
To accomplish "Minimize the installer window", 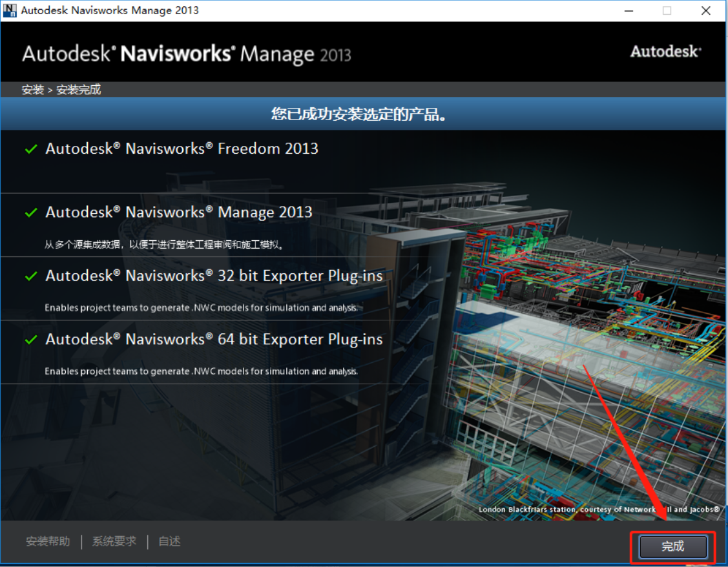I will [628, 10].
